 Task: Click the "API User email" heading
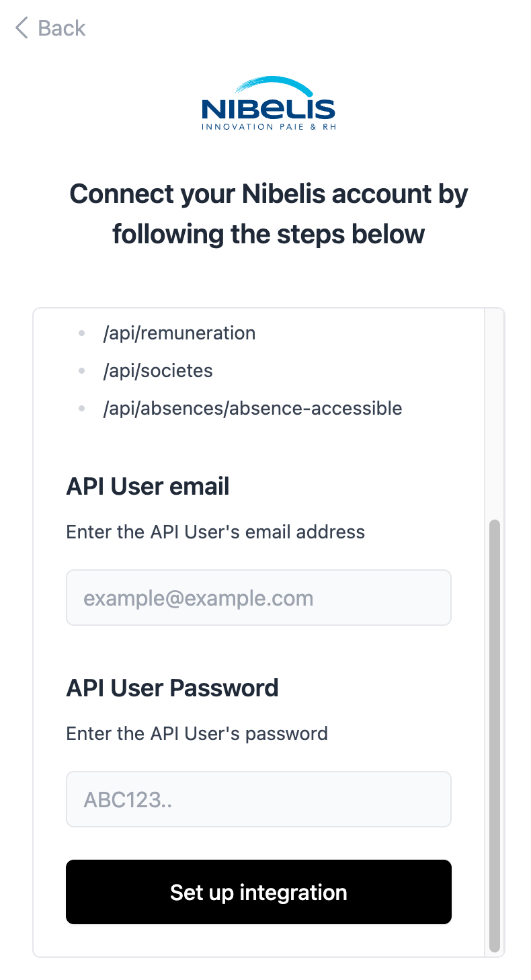tap(148, 486)
